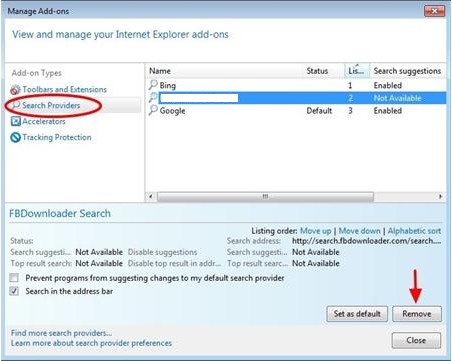The width and height of the screenshot is (452, 361).
Task: Click Move up listing order link
Action: [316, 231]
